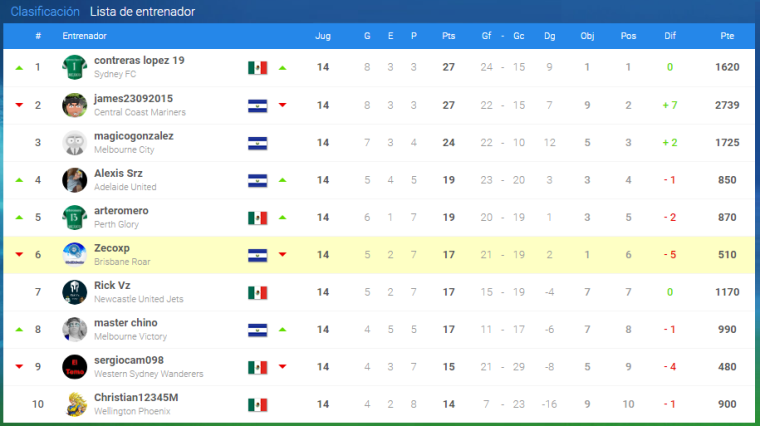Open james23092015 profile avatar
The height and width of the screenshot is (426, 760).
coord(75,105)
